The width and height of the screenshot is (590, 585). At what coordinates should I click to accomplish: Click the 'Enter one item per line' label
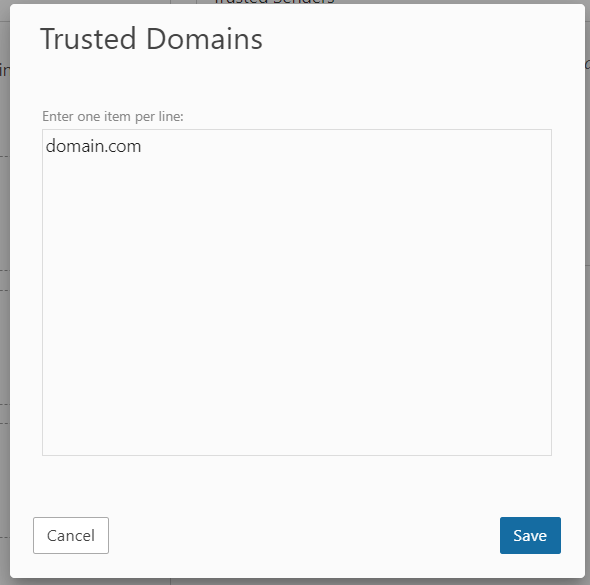point(113,116)
